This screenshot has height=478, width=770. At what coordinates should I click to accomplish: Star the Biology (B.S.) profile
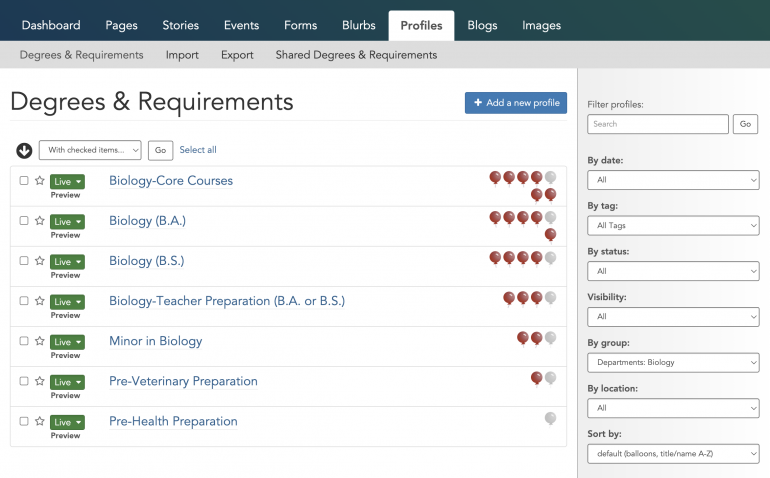(40, 260)
